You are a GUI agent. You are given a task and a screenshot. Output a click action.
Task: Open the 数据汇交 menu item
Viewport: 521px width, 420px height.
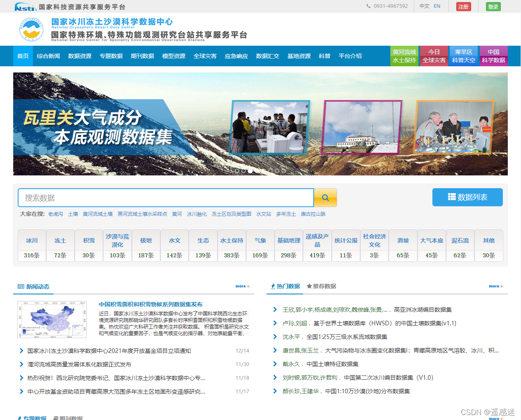(x=268, y=56)
